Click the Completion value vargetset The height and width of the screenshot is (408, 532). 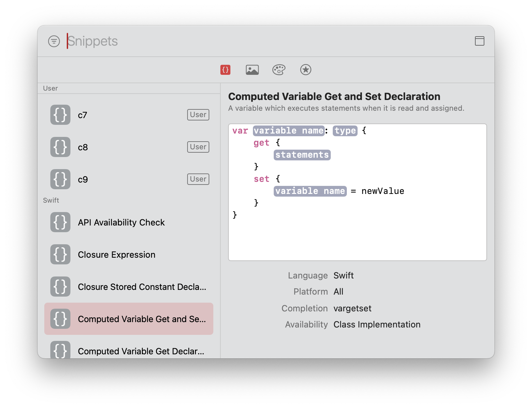(353, 308)
